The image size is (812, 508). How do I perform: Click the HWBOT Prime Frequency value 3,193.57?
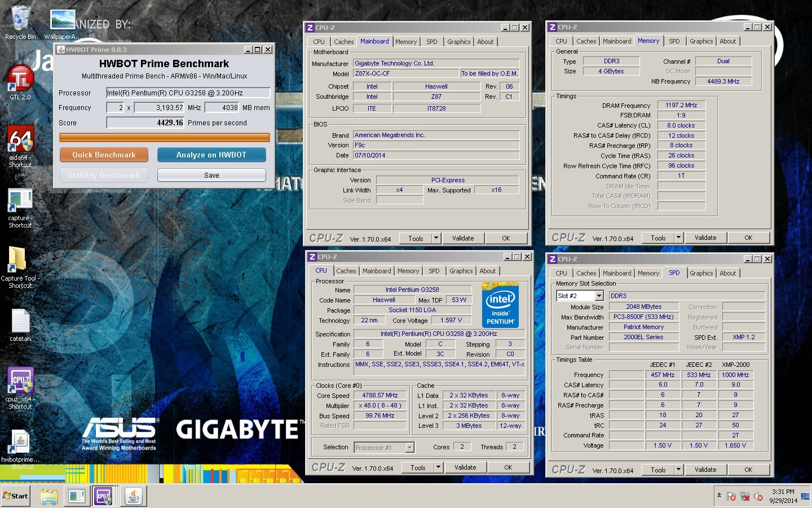pyautogui.click(x=160, y=107)
